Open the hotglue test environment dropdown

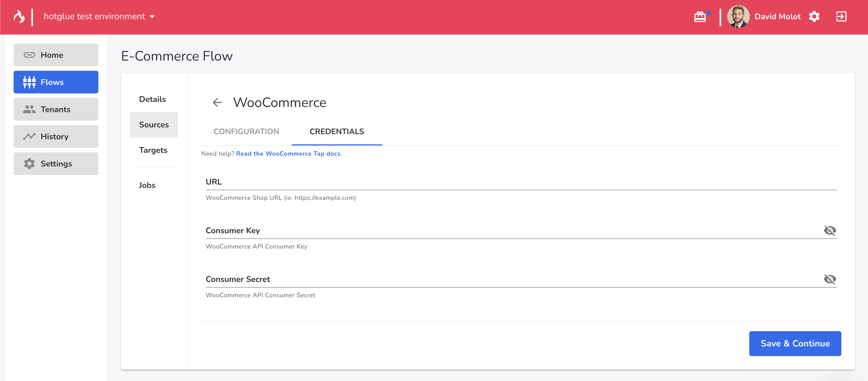tap(99, 16)
